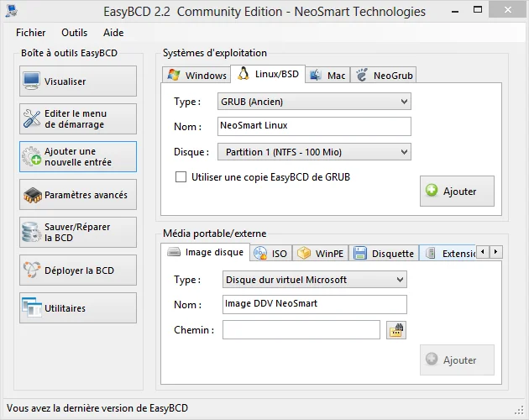The height and width of the screenshot is (420, 529).
Task: Switch to the Image disque tab
Action: (205, 252)
